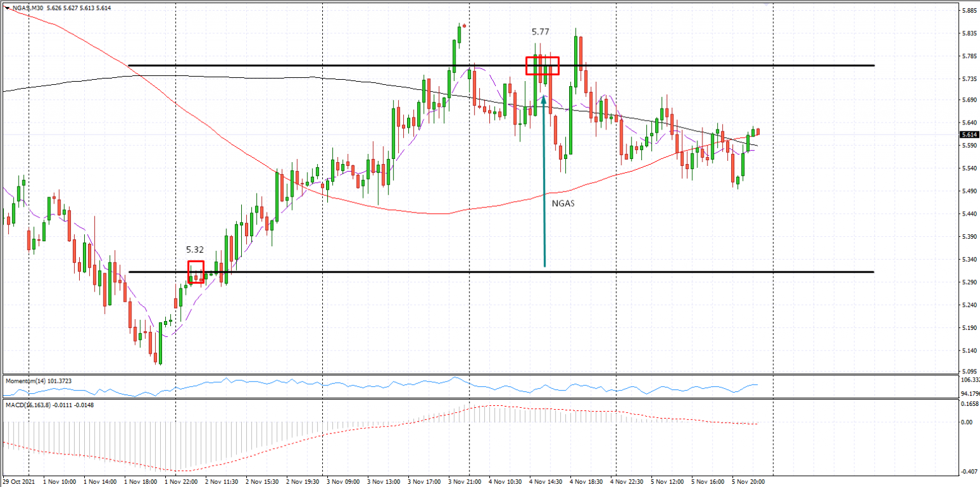Click the 5.290 price scale label
The height and width of the screenshot is (487, 980).
click(969, 282)
